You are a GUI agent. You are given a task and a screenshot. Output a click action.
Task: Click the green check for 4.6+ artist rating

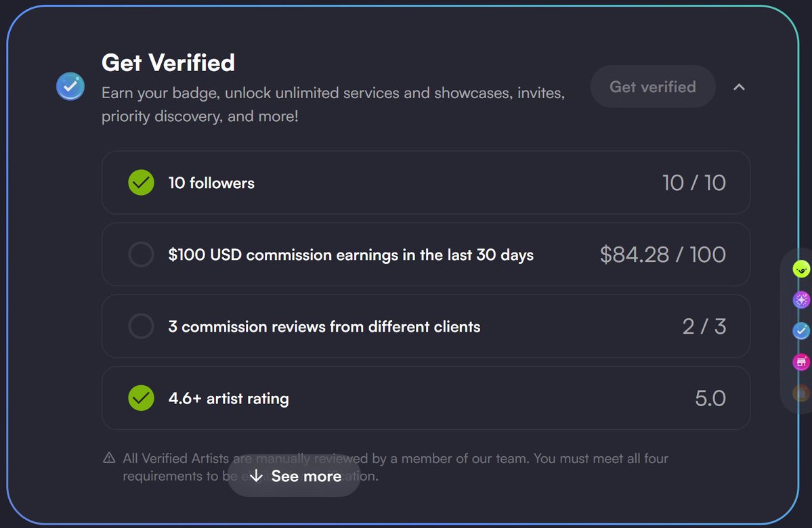[x=141, y=398]
